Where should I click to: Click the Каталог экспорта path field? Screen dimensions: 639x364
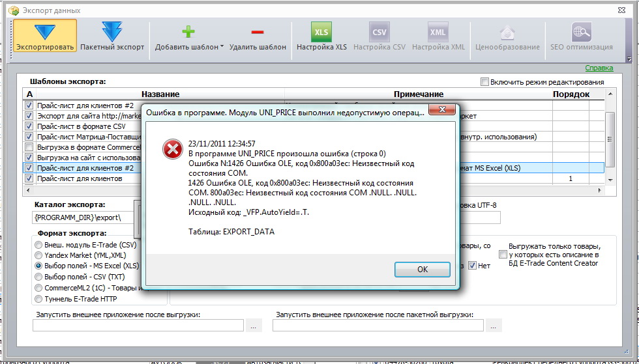tap(83, 217)
